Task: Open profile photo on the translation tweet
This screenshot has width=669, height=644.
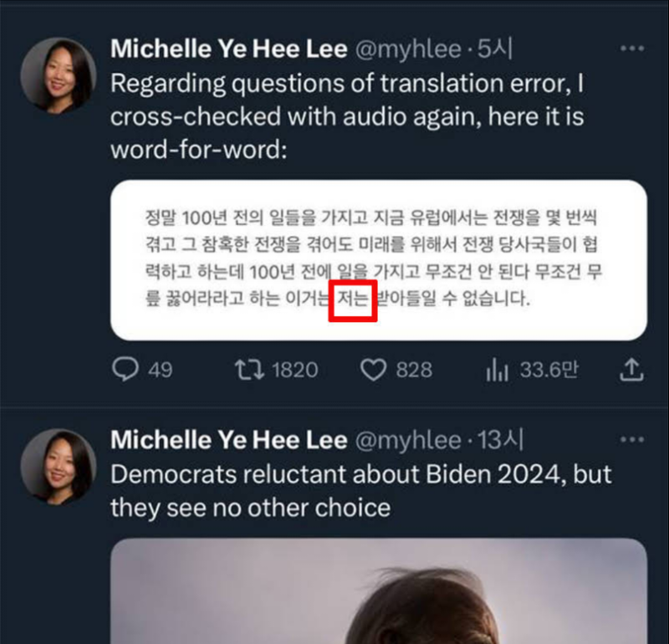Action: tap(58, 75)
